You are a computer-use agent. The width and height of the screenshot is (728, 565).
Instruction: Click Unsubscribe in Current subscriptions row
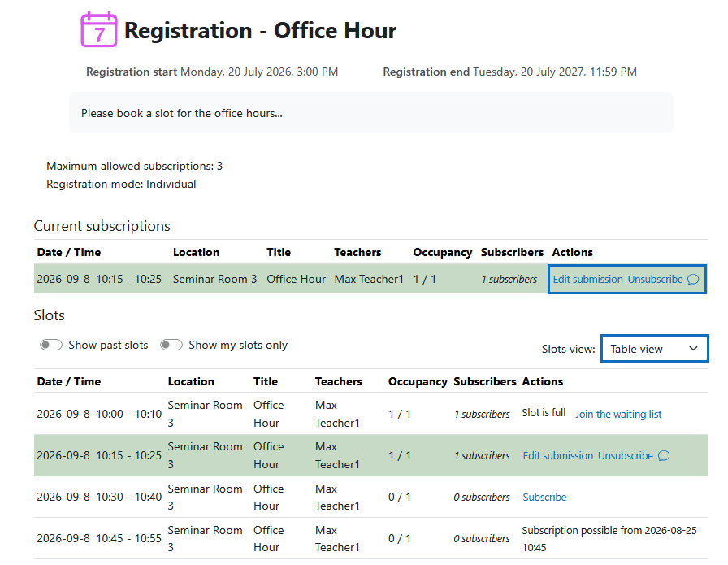tap(655, 279)
